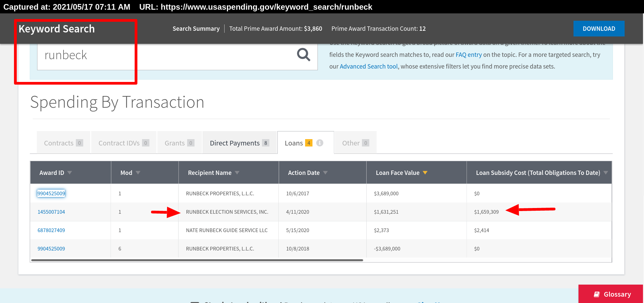Click NATE RUNBECK GUIDE SERVICE LLC cell
The width and height of the screenshot is (644, 303).
point(227,230)
